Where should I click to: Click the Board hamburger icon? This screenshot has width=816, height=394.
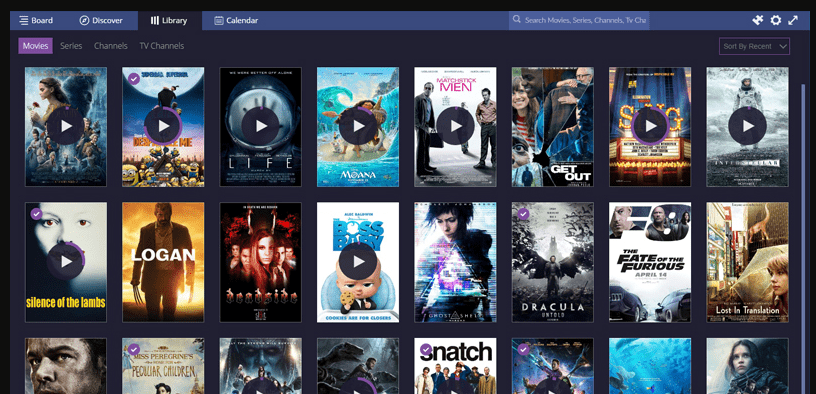click(24, 20)
